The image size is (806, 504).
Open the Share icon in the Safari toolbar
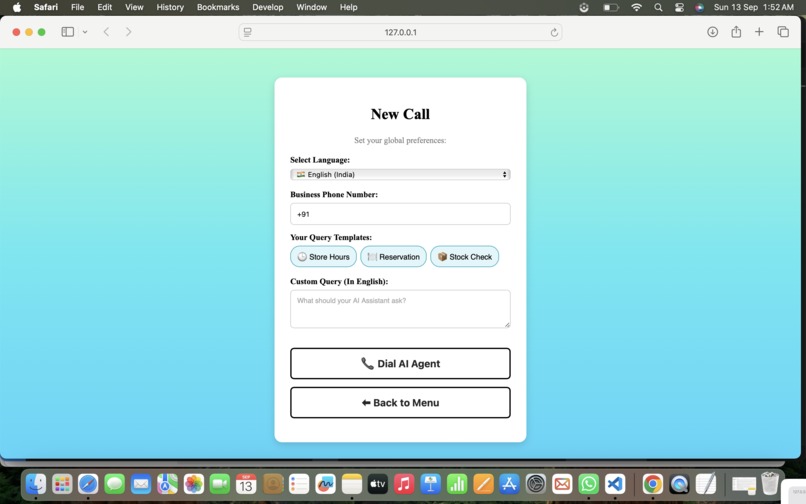[x=736, y=32]
